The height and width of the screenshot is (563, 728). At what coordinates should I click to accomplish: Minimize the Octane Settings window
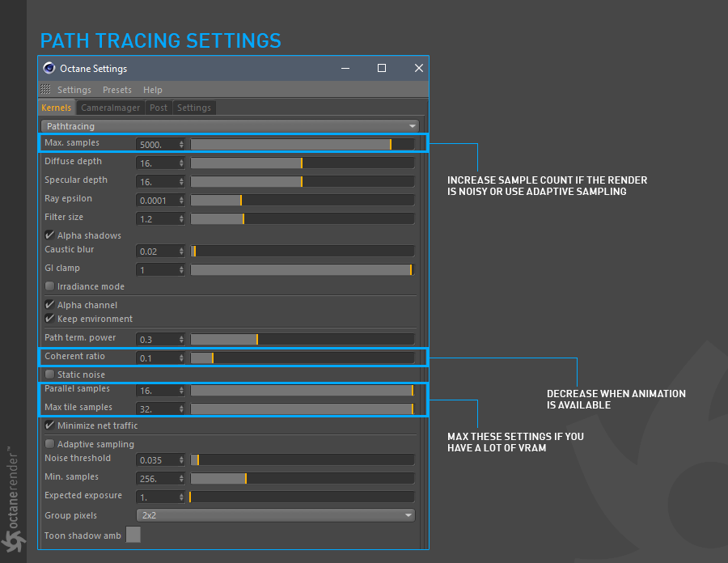[345, 69]
